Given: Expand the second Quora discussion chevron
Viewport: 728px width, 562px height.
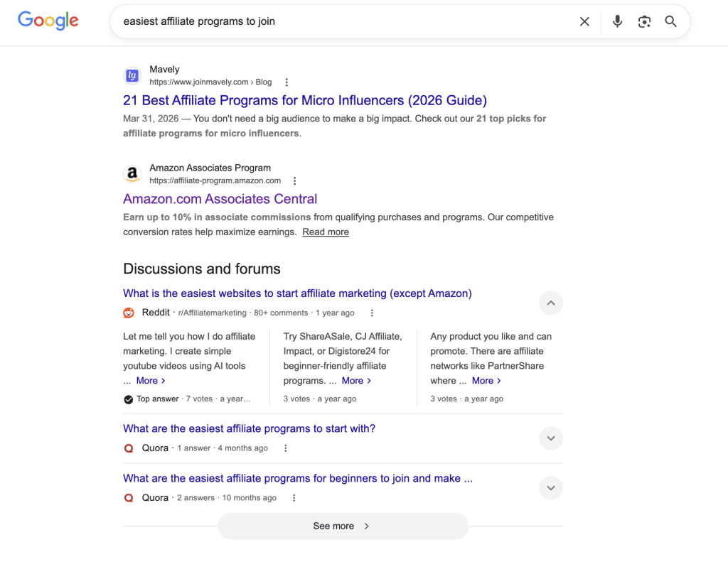Looking at the screenshot, I should (x=551, y=488).
